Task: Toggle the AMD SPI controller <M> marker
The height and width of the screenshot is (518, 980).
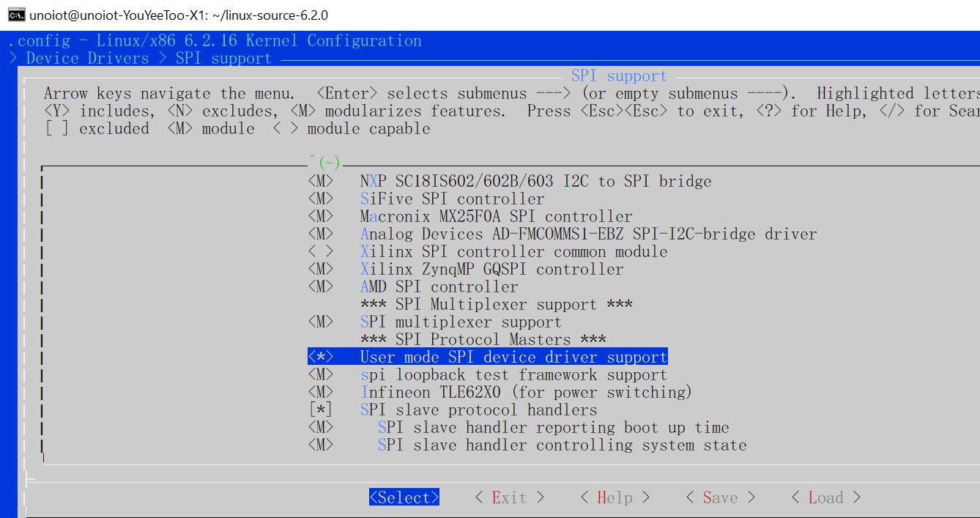Action: click(321, 286)
